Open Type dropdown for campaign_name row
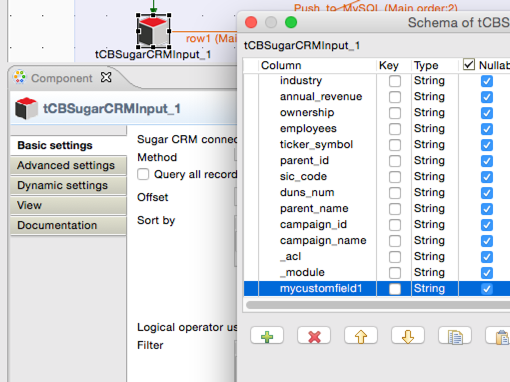 [x=435, y=241]
